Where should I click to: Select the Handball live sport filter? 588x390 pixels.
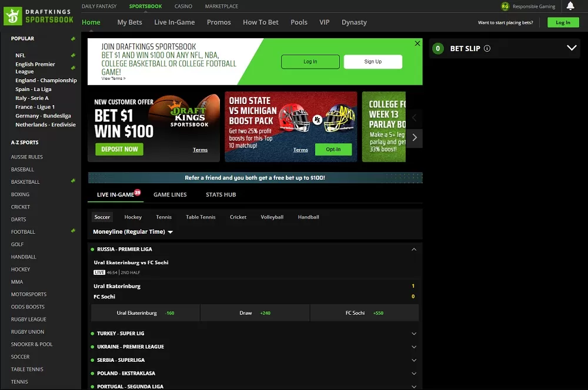pos(308,217)
